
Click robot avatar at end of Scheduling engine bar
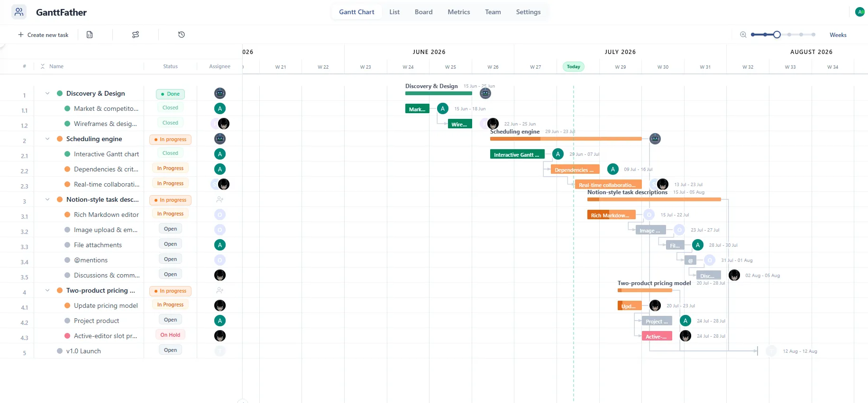(655, 139)
